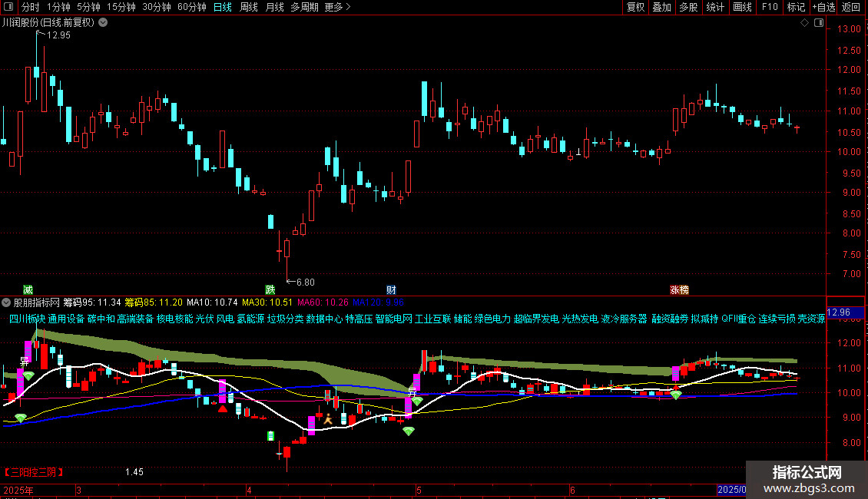The height and width of the screenshot is (499, 868).
Task: Open the 融资融券 concept link
Action: (x=670, y=319)
